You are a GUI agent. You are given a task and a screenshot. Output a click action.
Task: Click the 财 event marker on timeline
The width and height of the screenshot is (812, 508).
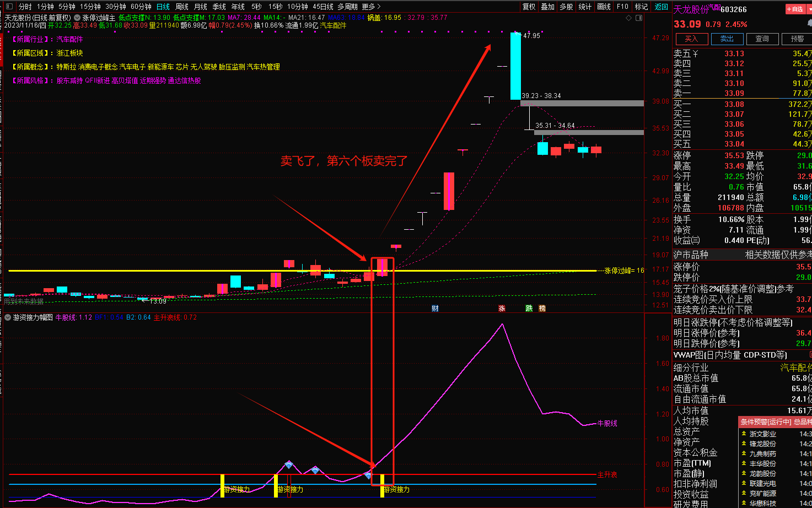pyautogui.click(x=435, y=309)
